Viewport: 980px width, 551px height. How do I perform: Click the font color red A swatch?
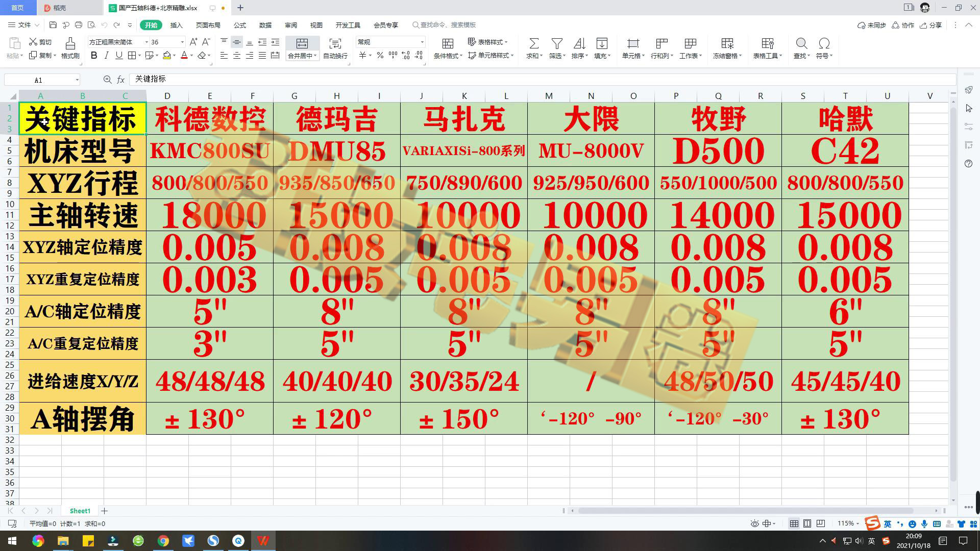point(184,56)
